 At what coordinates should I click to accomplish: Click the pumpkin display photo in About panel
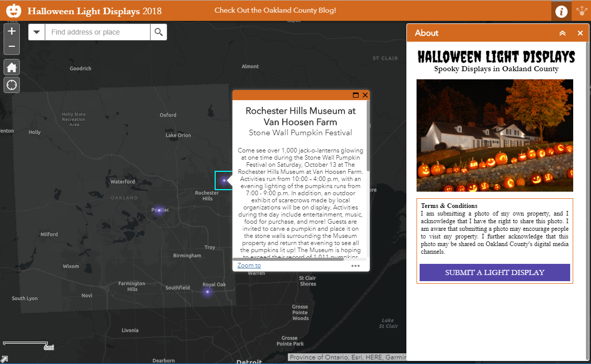494,135
